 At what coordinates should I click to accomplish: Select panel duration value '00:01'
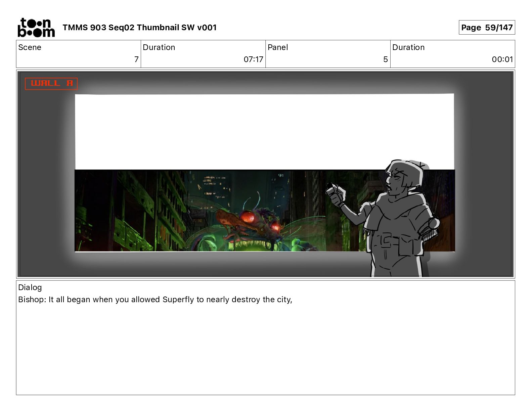[502, 59]
